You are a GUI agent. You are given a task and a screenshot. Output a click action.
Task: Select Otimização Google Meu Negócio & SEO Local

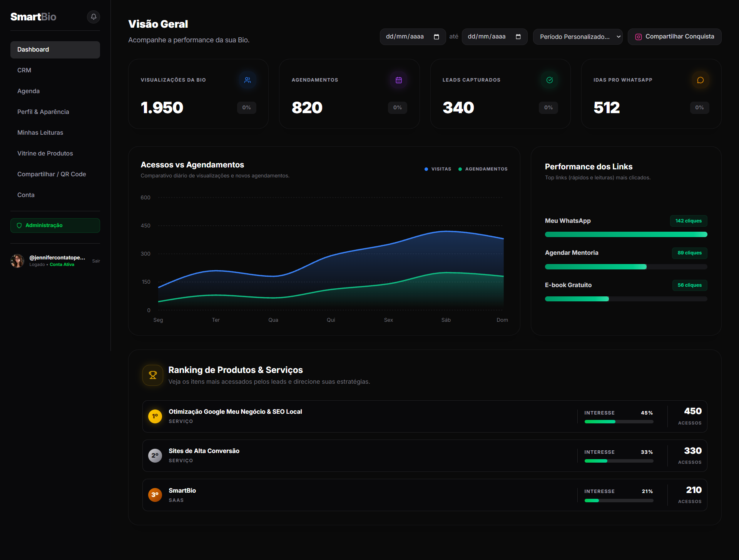point(425,416)
